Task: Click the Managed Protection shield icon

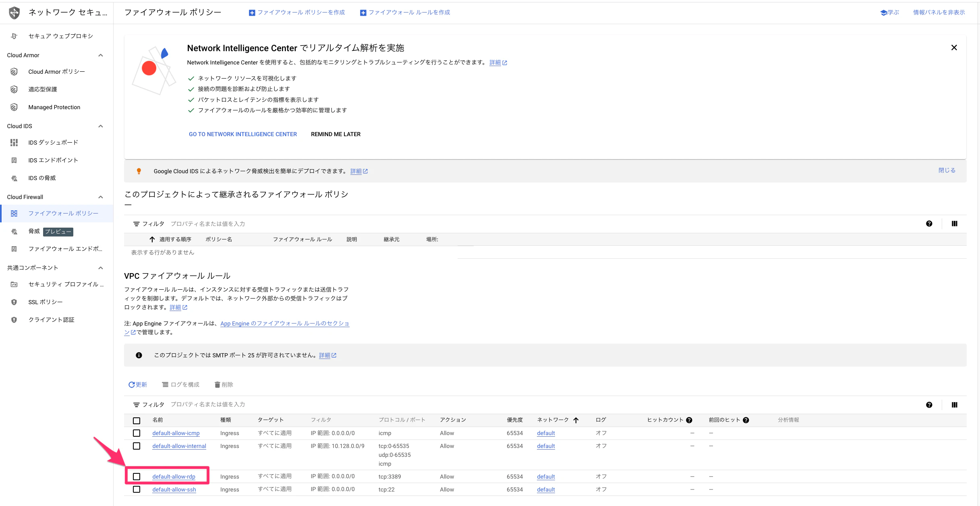Action: 14,107
